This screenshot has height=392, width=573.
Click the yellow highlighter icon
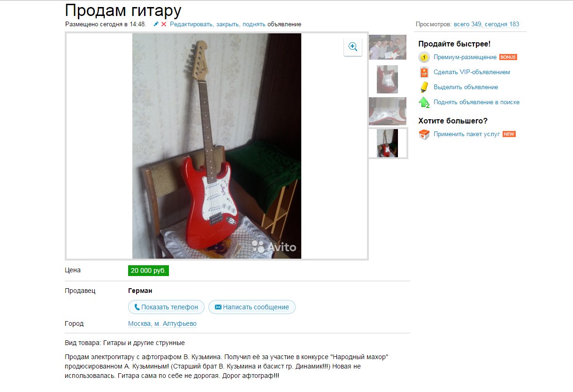coord(424,87)
